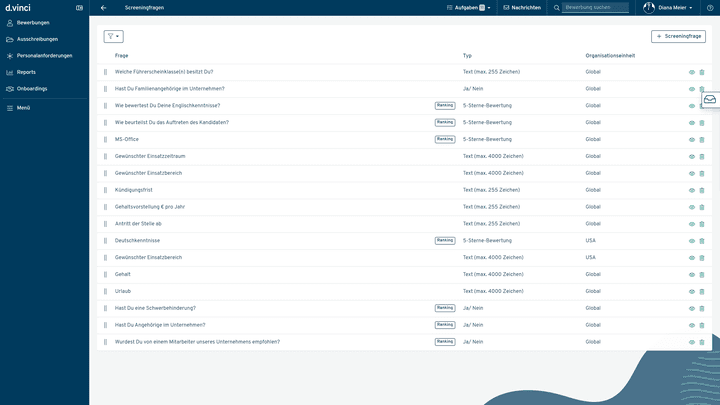
Task: Go to Ausschreibungen in the sidebar
Action: click(38, 39)
